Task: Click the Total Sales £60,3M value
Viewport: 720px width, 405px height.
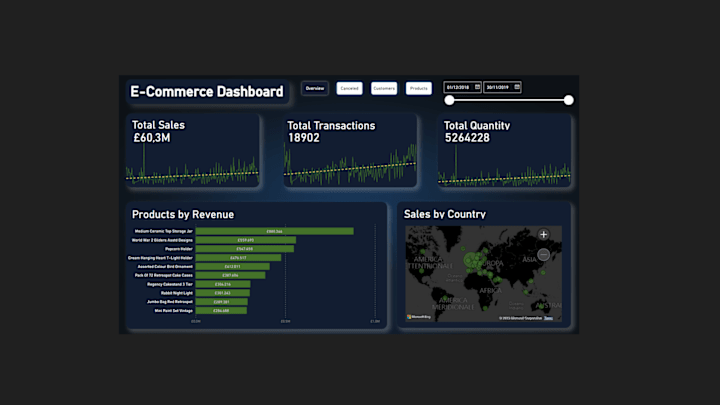Action: 152,138
